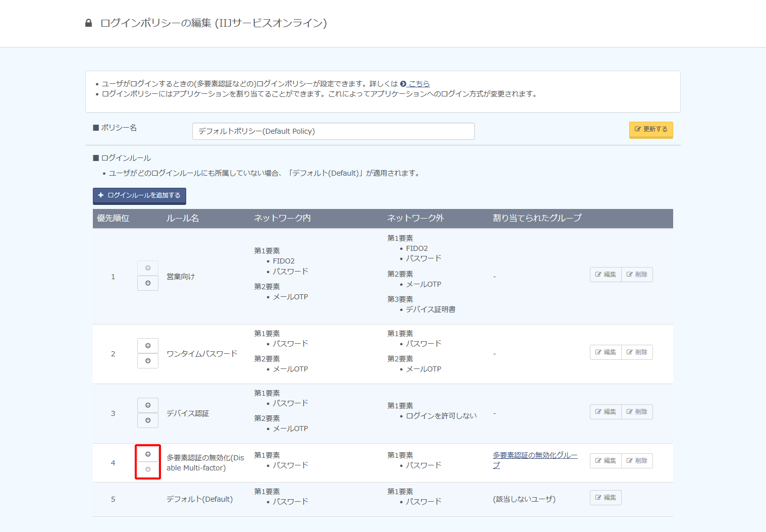766x532 pixels.
Task: Click the disabled up arrow for the 営業向け rule
Action: point(148,268)
